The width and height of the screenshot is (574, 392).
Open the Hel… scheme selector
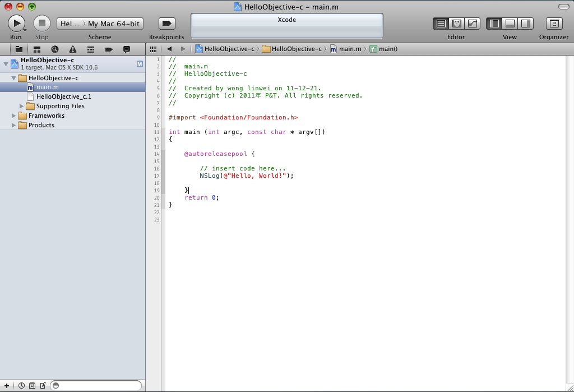click(70, 24)
